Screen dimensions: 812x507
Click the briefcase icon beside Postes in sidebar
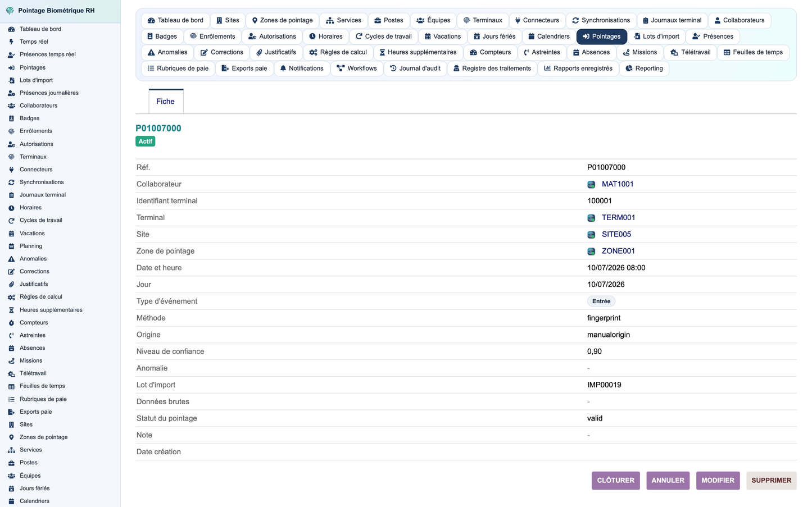pyautogui.click(x=11, y=463)
